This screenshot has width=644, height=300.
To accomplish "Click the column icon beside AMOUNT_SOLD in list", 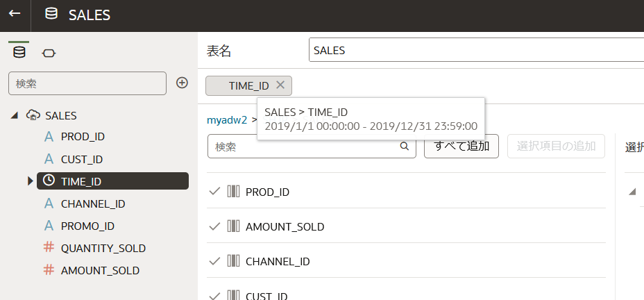I will click(x=233, y=226).
